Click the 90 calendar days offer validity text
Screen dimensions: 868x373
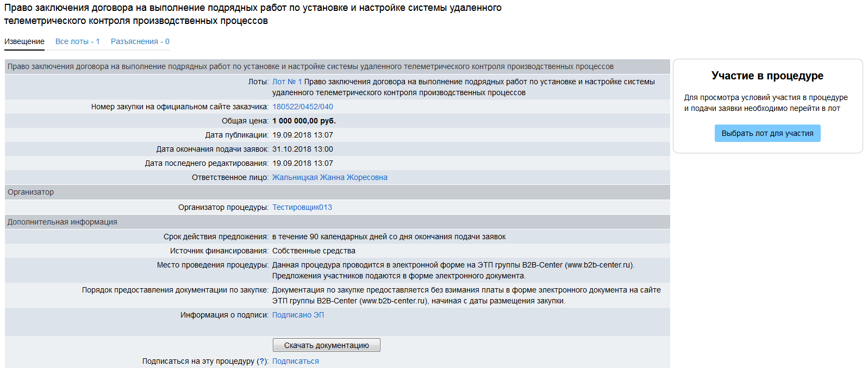tap(389, 237)
